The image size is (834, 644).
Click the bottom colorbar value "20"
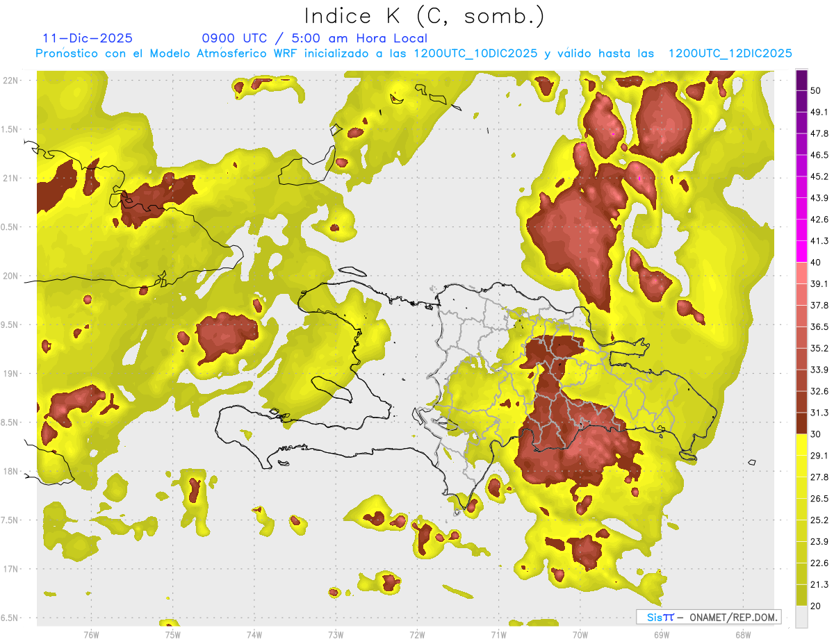[816, 606]
